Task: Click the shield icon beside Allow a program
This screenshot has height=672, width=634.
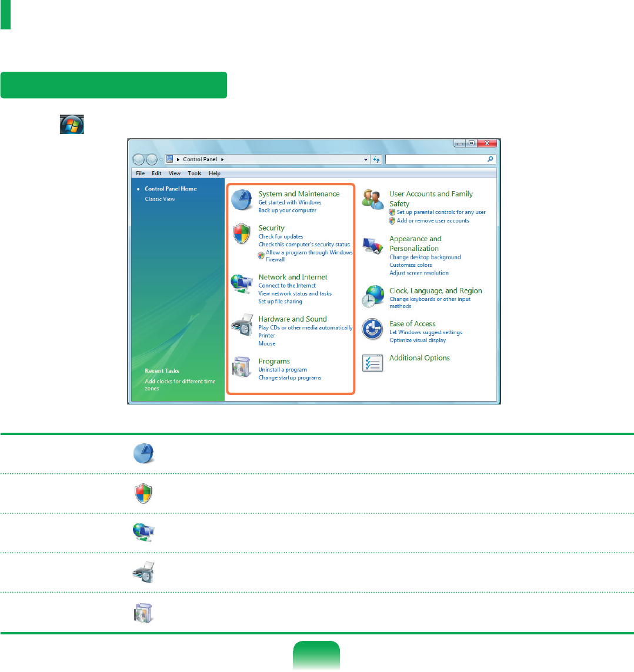Action: [x=261, y=255]
